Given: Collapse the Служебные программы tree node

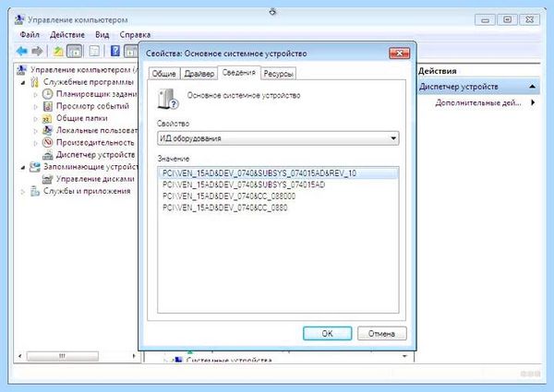Looking at the screenshot, I should [23, 83].
